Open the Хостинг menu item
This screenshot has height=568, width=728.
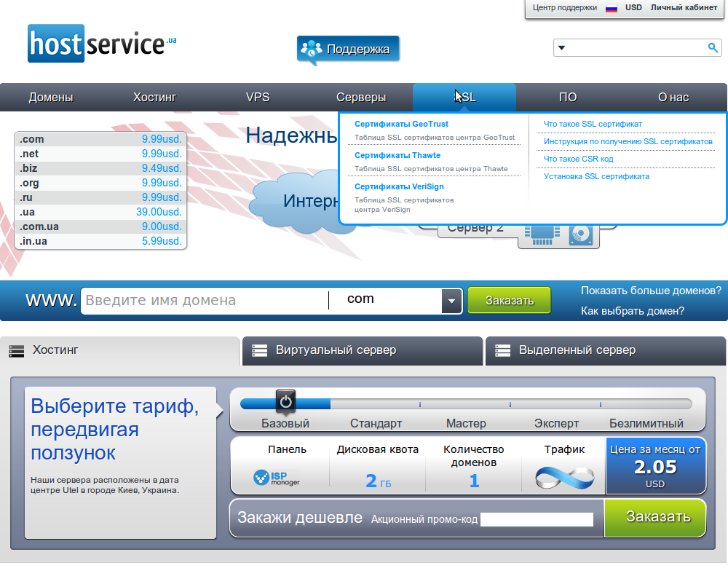(154, 98)
